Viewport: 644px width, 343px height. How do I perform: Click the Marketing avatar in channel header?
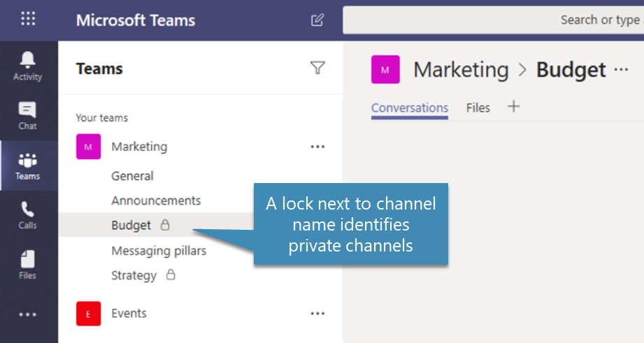385,69
